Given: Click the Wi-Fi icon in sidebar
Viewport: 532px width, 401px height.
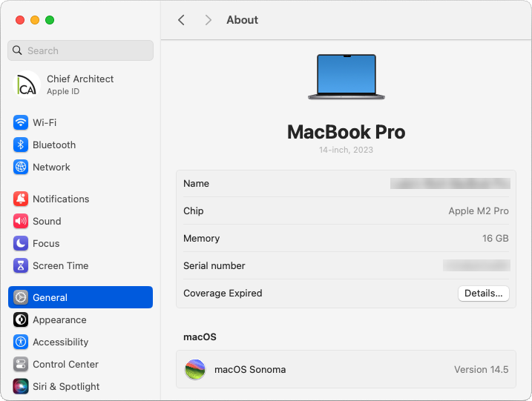Looking at the screenshot, I should click(21, 122).
